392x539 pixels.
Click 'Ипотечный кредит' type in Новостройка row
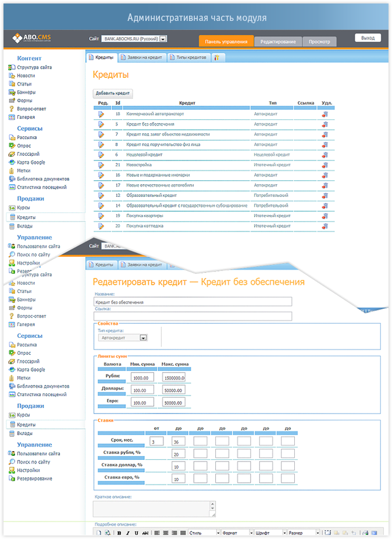pyautogui.click(x=272, y=165)
